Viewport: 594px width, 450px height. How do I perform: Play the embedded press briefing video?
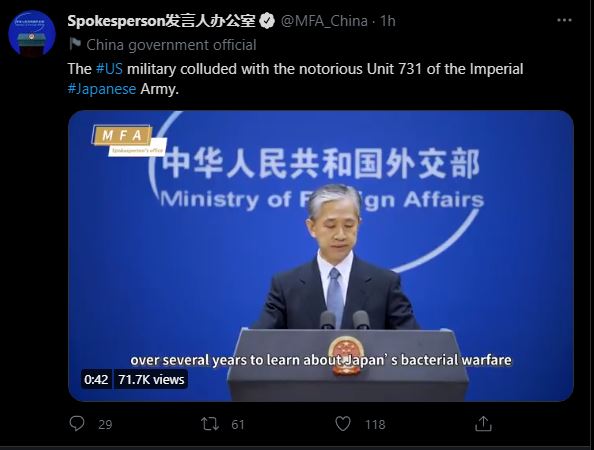coord(321,256)
